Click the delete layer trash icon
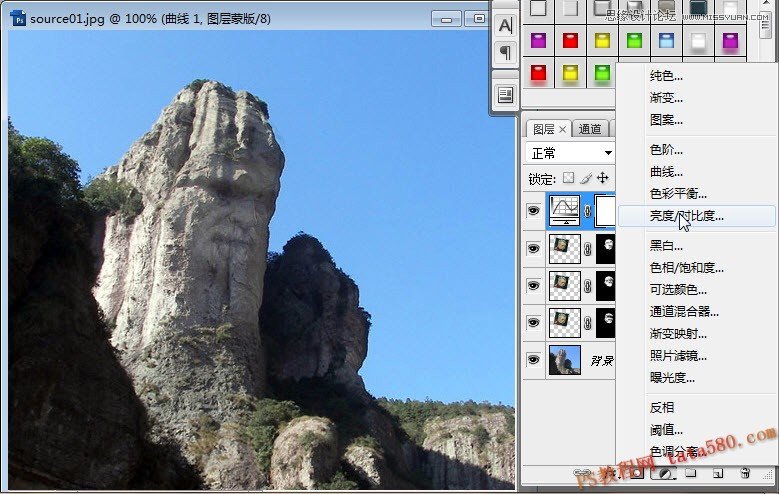The image size is (779, 494). [x=745, y=473]
